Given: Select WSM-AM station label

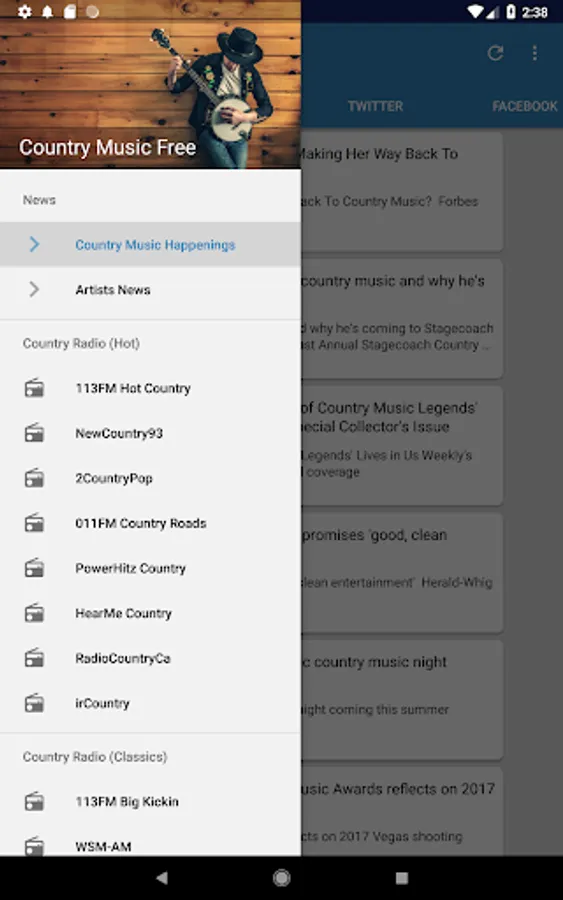Looking at the screenshot, I should (x=103, y=847).
